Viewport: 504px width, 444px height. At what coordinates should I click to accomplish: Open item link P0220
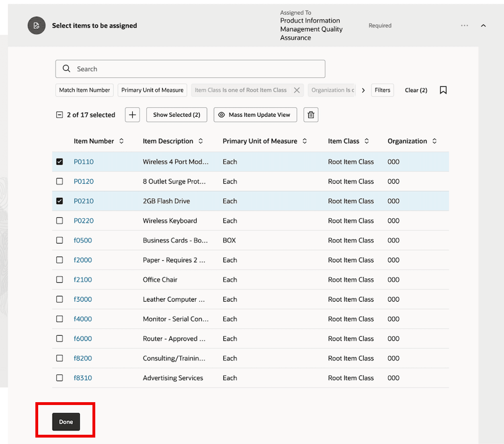point(84,221)
